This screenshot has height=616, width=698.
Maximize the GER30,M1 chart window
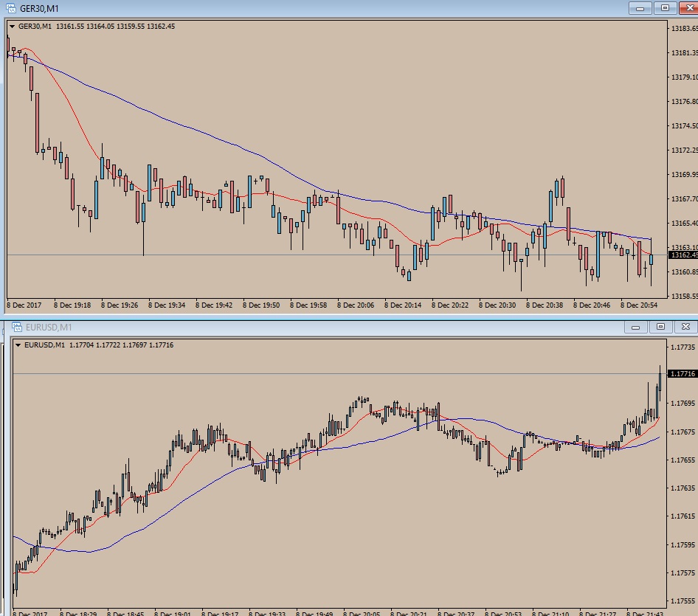(x=665, y=8)
